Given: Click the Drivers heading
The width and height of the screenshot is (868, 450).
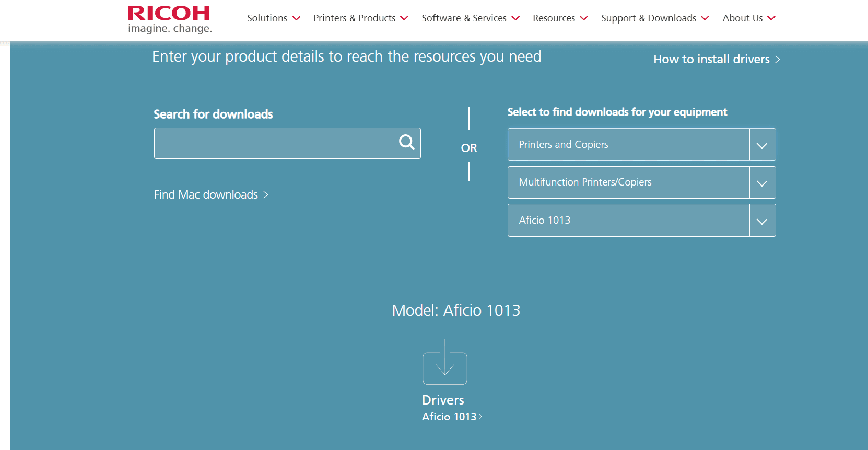Looking at the screenshot, I should pos(443,400).
